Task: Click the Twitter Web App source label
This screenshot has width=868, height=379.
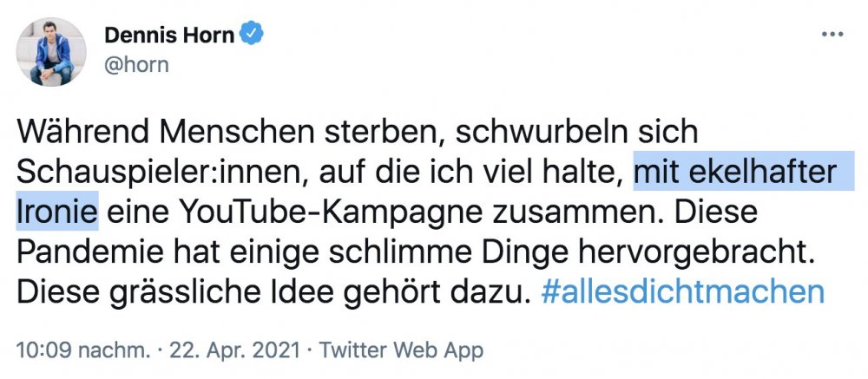Action: click(x=401, y=350)
